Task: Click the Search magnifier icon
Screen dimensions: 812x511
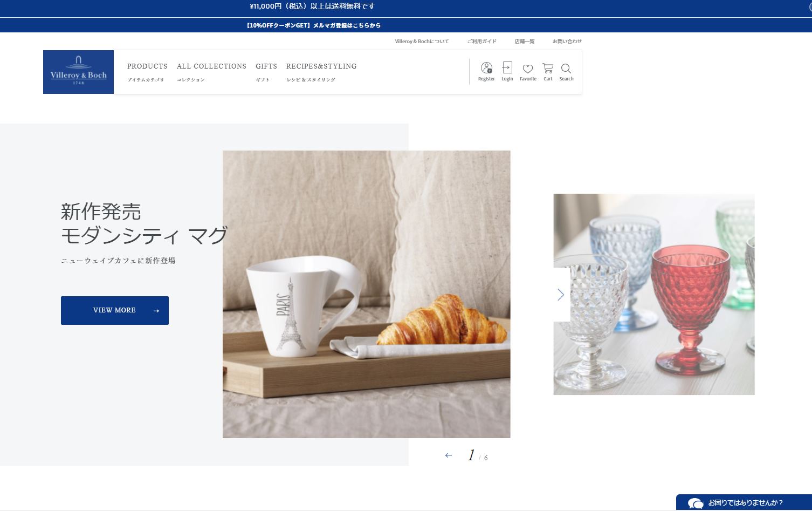Action: point(566,71)
